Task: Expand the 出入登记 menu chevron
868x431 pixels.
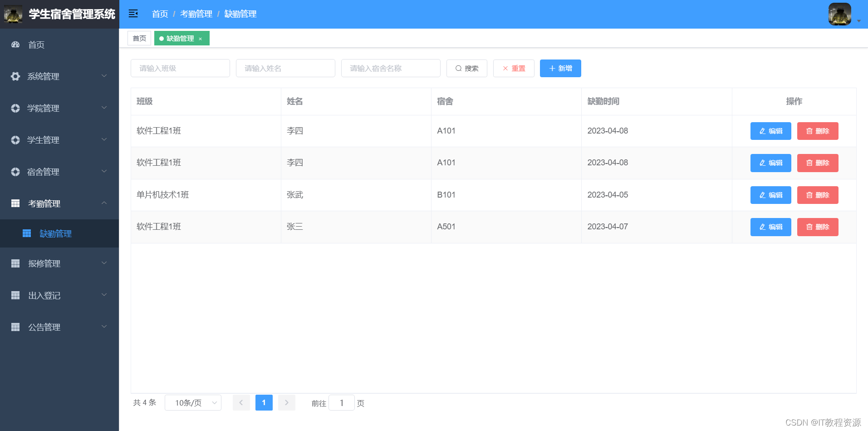Action: click(104, 295)
